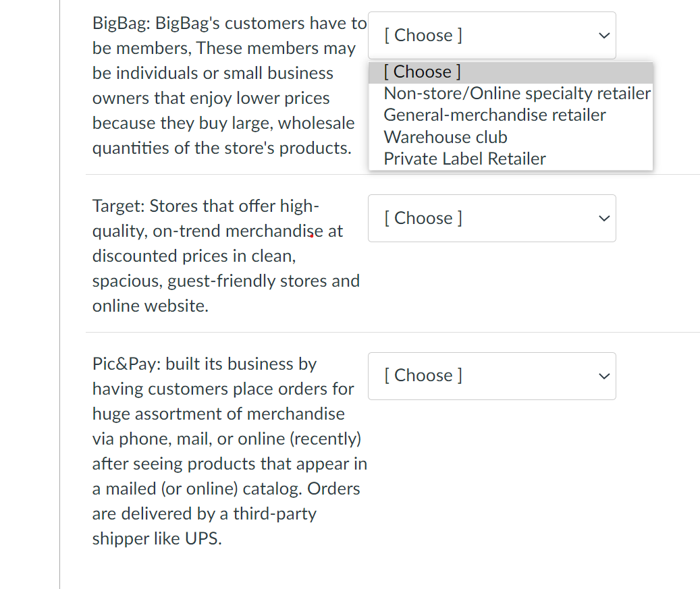The width and height of the screenshot is (700, 589).
Task: Click the highlighted "[ Choose ]" list entry
Action: tap(421, 72)
